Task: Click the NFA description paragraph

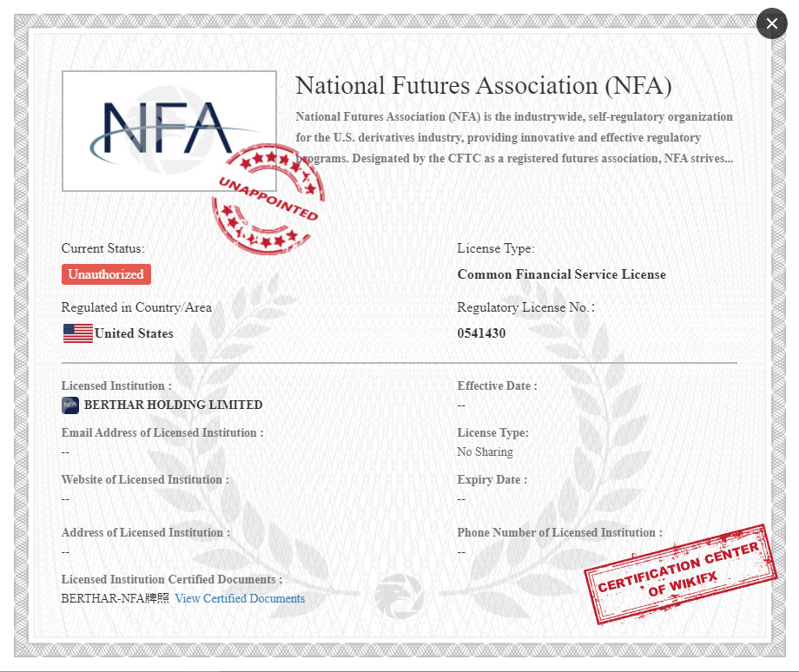Action: click(515, 137)
